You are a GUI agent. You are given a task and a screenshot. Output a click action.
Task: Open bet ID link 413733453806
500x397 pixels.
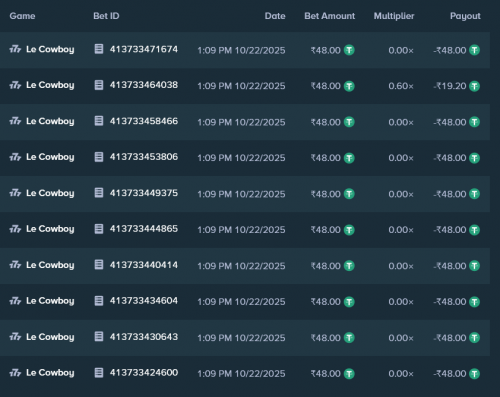pos(144,157)
